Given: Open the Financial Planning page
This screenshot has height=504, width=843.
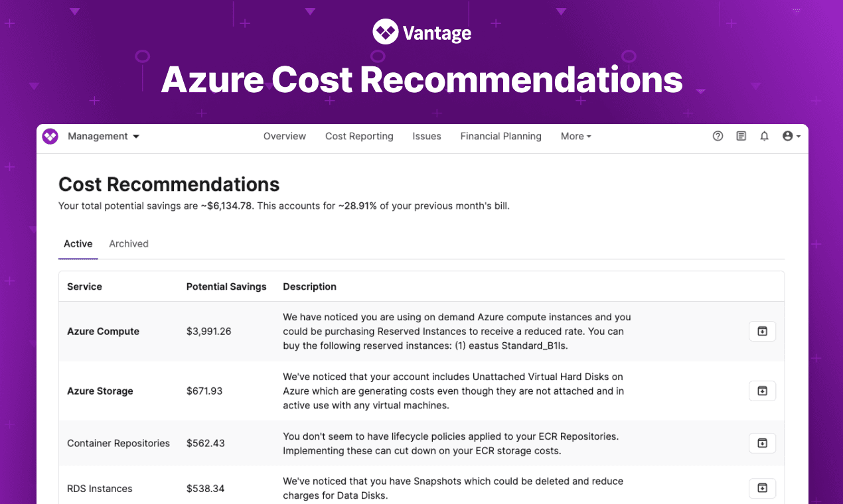Looking at the screenshot, I should pyautogui.click(x=500, y=136).
